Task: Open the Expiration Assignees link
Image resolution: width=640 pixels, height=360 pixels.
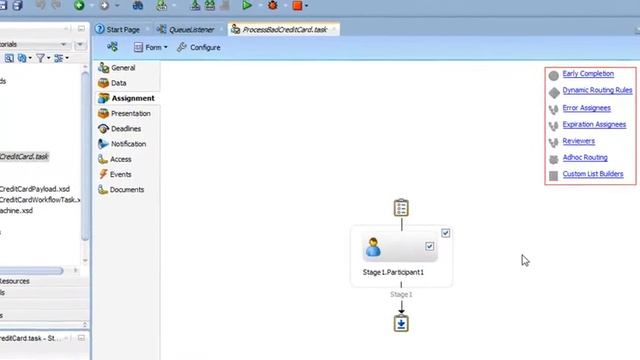Action: [594, 124]
